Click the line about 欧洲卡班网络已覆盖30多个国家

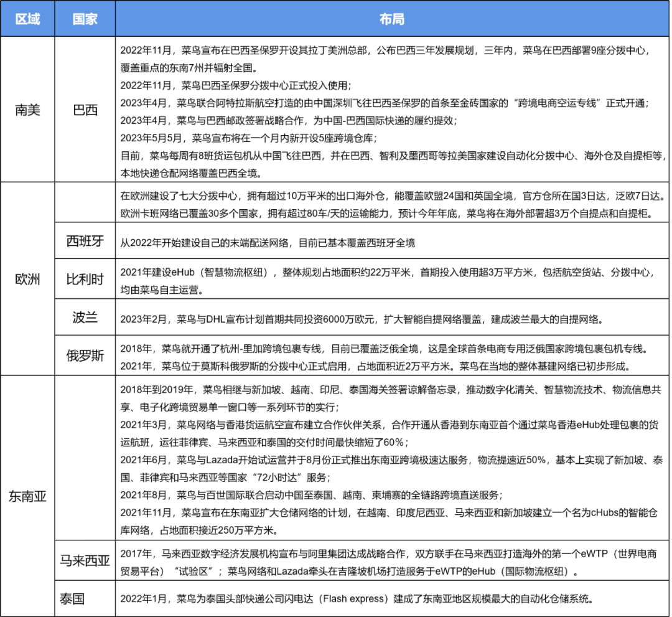pyautogui.click(x=388, y=214)
